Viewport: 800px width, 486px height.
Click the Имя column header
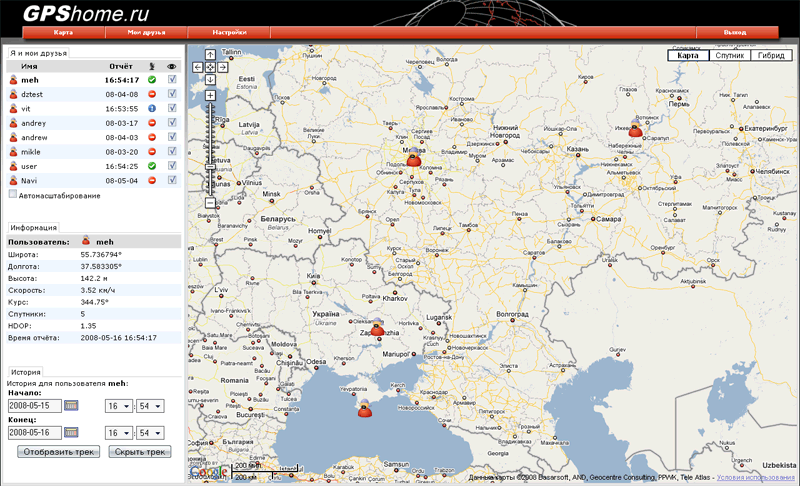pos(29,66)
